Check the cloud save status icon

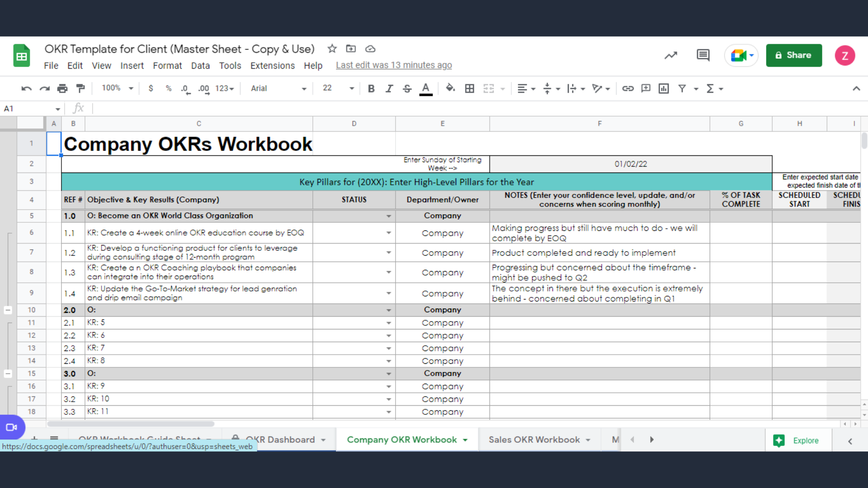pyautogui.click(x=370, y=49)
